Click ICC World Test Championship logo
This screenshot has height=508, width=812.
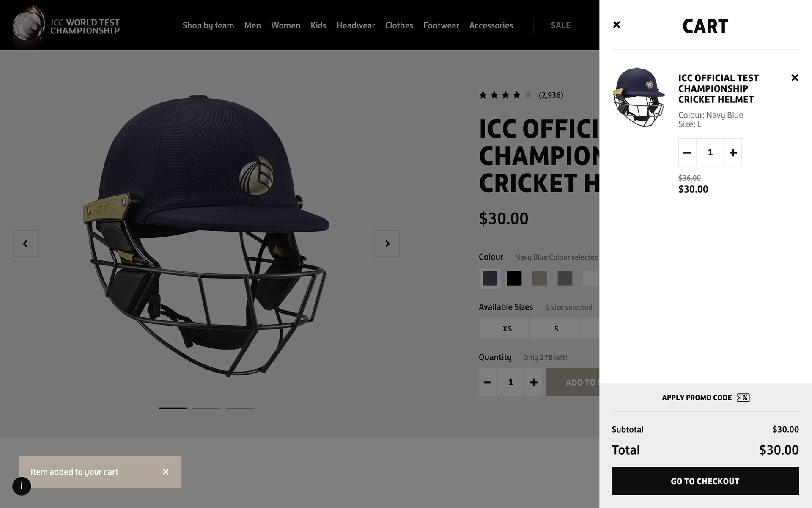[66, 25]
